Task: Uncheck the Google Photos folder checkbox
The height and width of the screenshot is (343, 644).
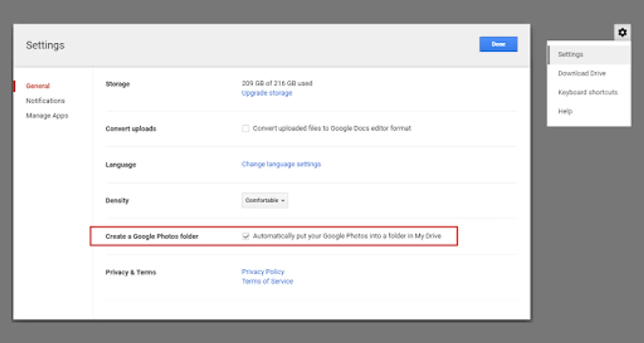Action: pos(245,236)
